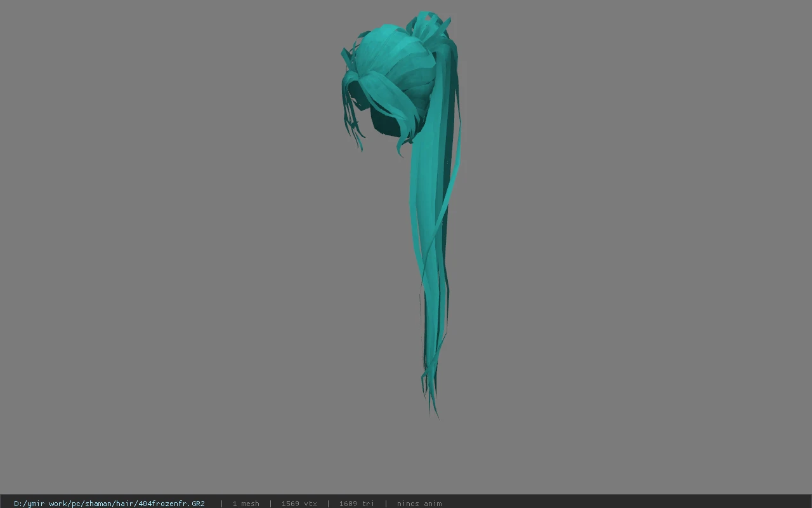Click the '1609 tri' triangle count
Viewport: 812px width, 508px height.
click(357, 504)
